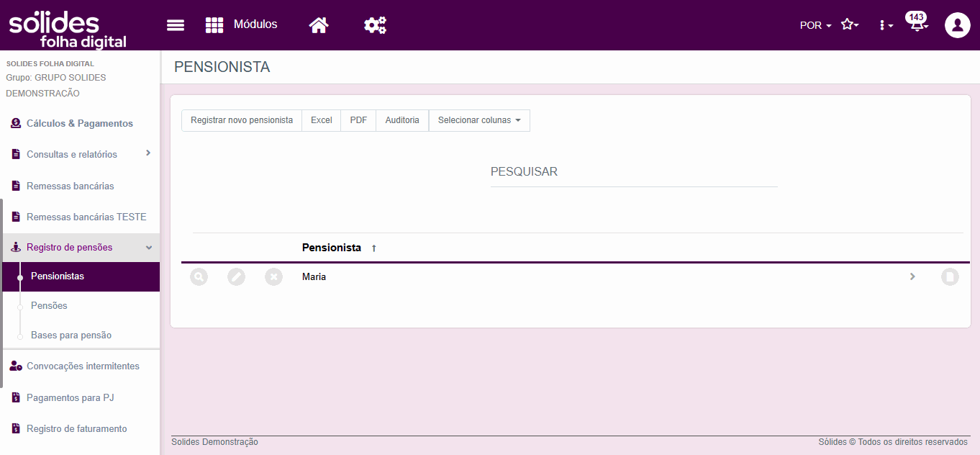Open Consultas e relatórios menu

[x=72, y=155]
